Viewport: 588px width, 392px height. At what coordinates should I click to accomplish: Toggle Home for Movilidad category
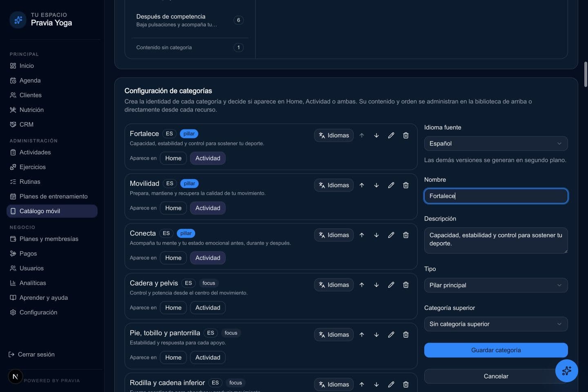pos(173,208)
